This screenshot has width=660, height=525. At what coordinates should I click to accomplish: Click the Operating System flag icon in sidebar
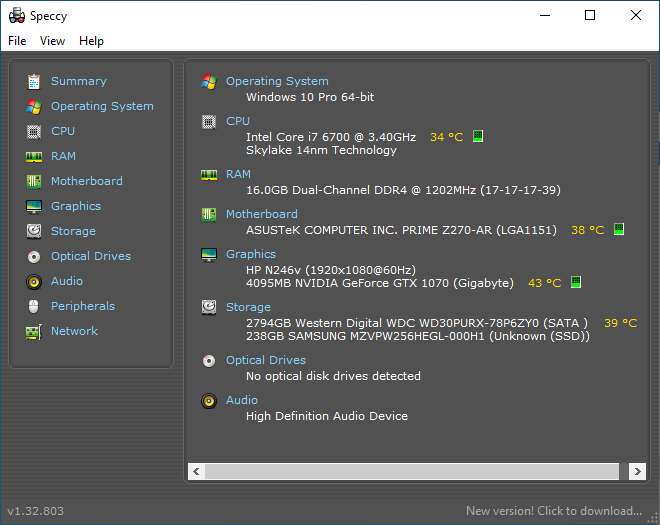click(x=34, y=107)
